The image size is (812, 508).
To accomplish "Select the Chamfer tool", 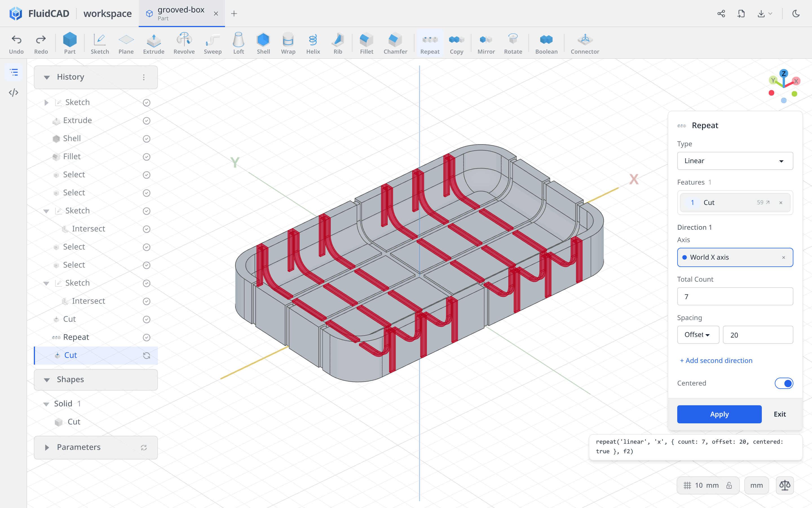I will click(x=395, y=43).
